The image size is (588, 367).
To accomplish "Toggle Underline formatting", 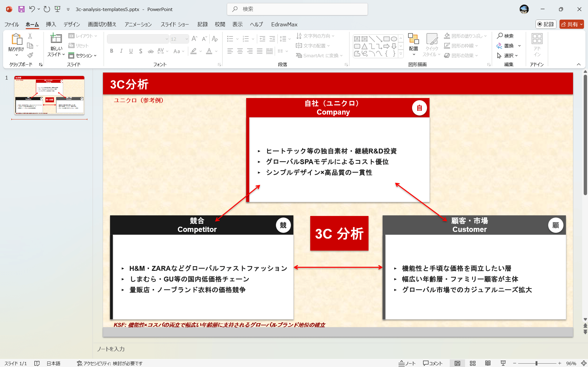I will [131, 51].
